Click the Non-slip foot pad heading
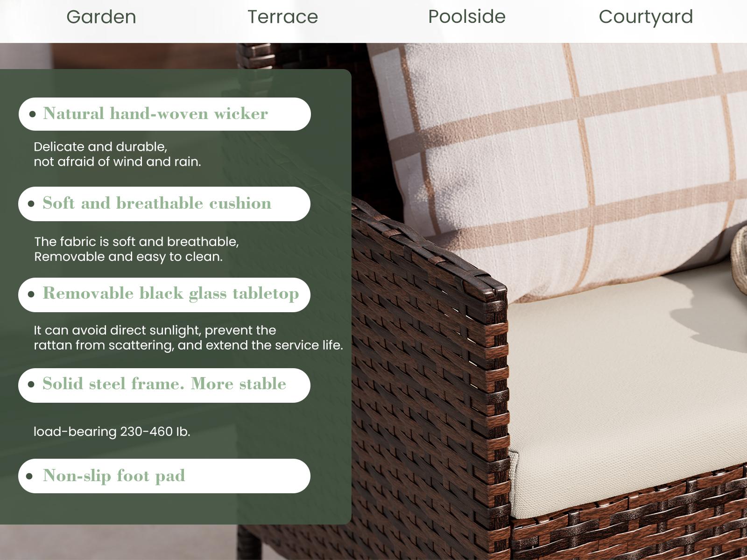Screen dimensions: 747x560 pos(114,476)
